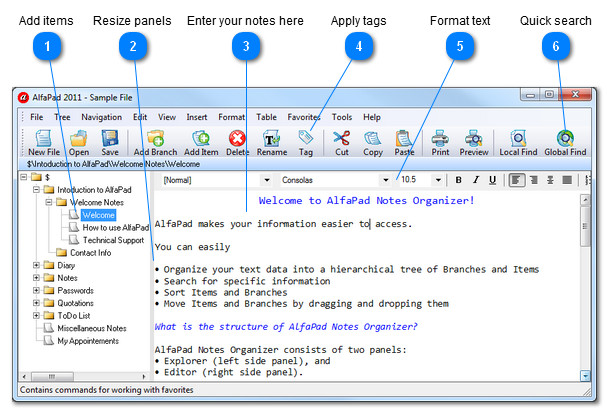Image resolution: width=610 pixels, height=416 pixels.
Task: Start a Global Find search
Action: click(565, 142)
